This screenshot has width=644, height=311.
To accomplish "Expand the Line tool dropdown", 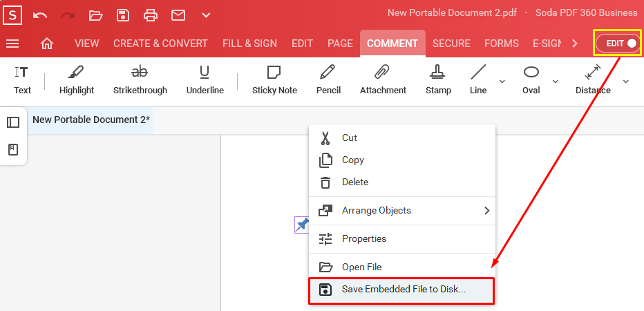I will point(502,81).
